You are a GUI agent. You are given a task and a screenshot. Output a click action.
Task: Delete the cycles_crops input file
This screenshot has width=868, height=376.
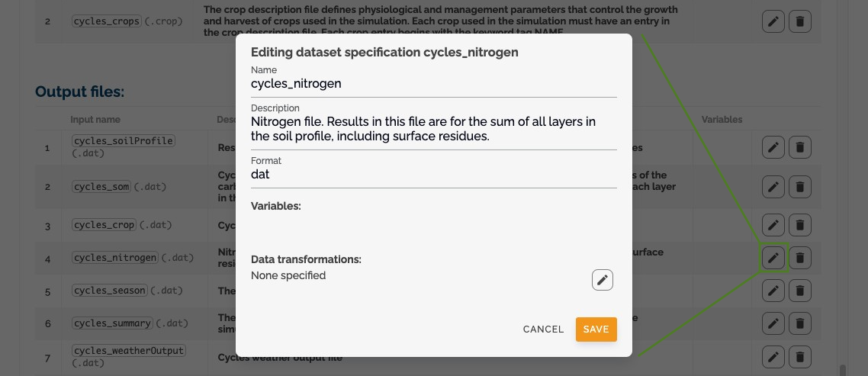tap(800, 22)
